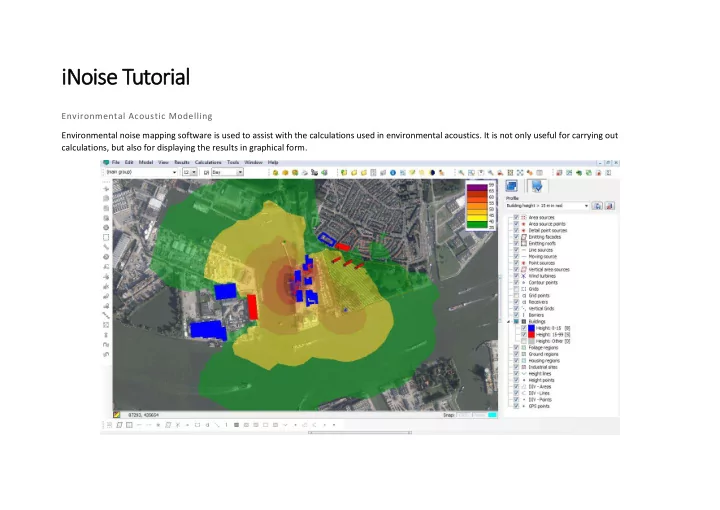Click the Industrial sites tree icon
Screen dimensions: 720x510
pos(523,367)
